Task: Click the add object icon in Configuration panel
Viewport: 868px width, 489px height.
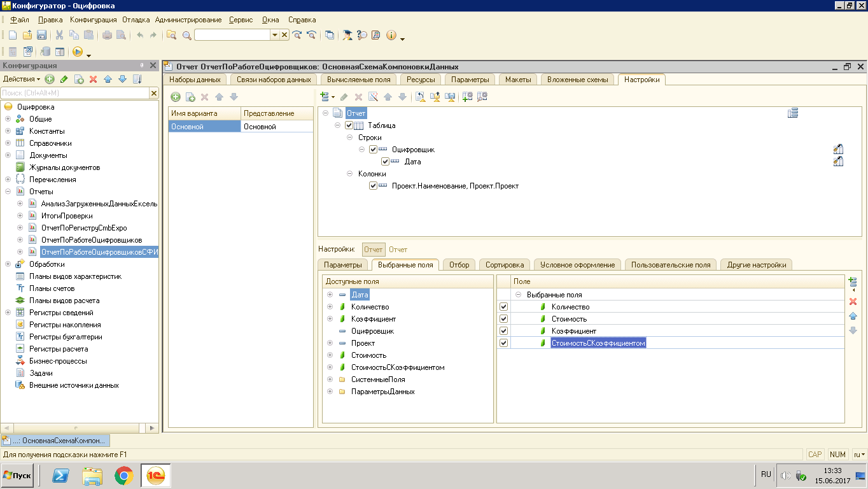Action: 50,80
